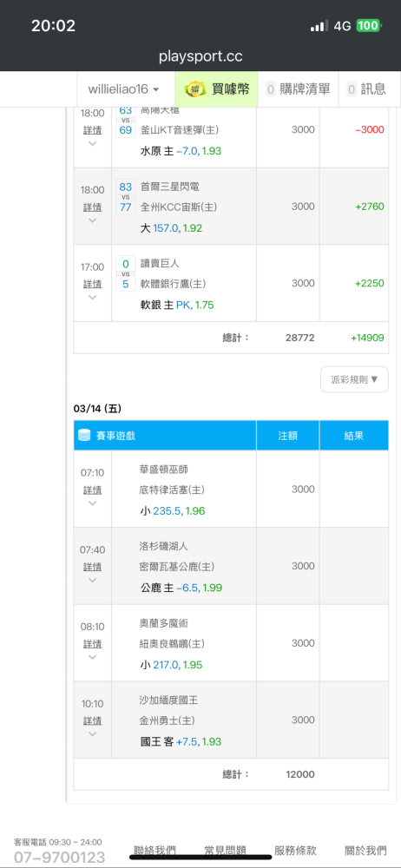Tap the customer service number 07-9700123
The width and height of the screenshot is (401, 868).
click(x=59, y=858)
